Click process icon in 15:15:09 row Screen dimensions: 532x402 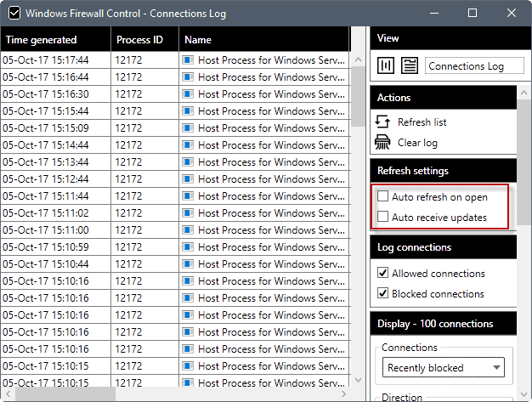[188, 127]
